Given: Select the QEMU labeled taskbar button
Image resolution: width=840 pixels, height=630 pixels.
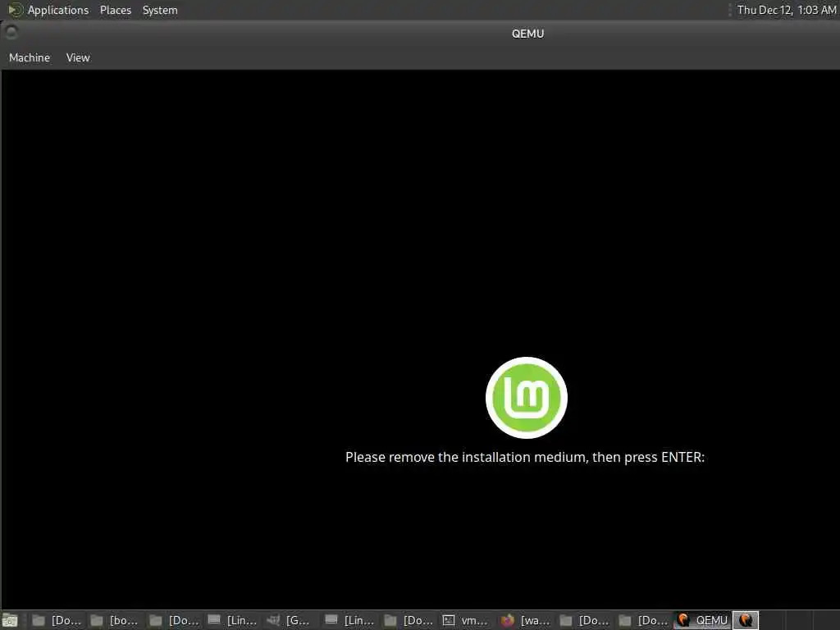Looking at the screenshot, I should (702, 620).
